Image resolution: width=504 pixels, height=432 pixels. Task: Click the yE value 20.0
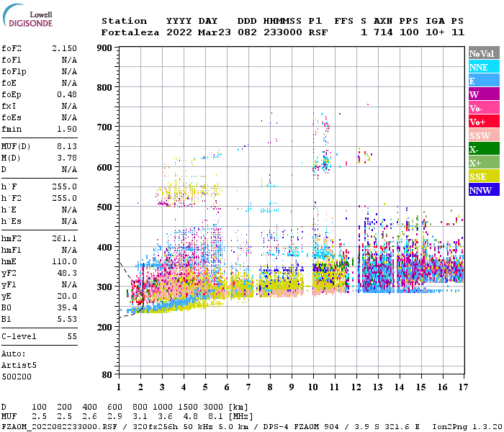pyautogui.click(x=67, y=297)
